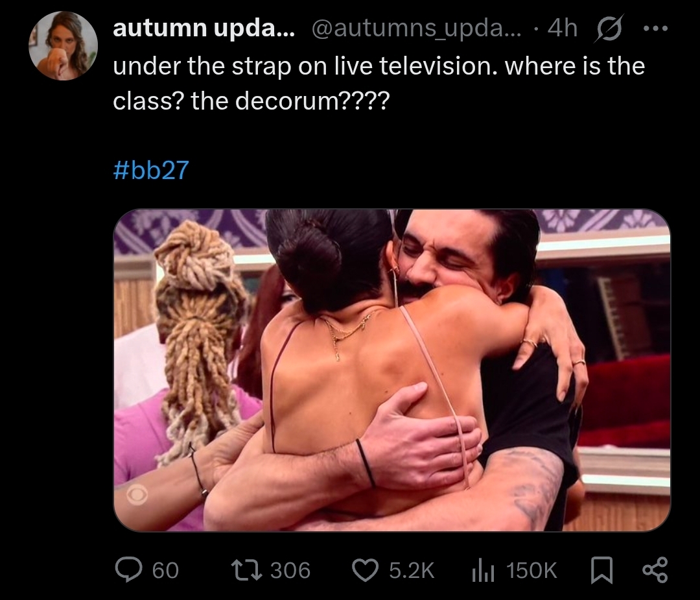Open the 4h timestamp link
Screen dimensions: 700x600
[563, 29]
